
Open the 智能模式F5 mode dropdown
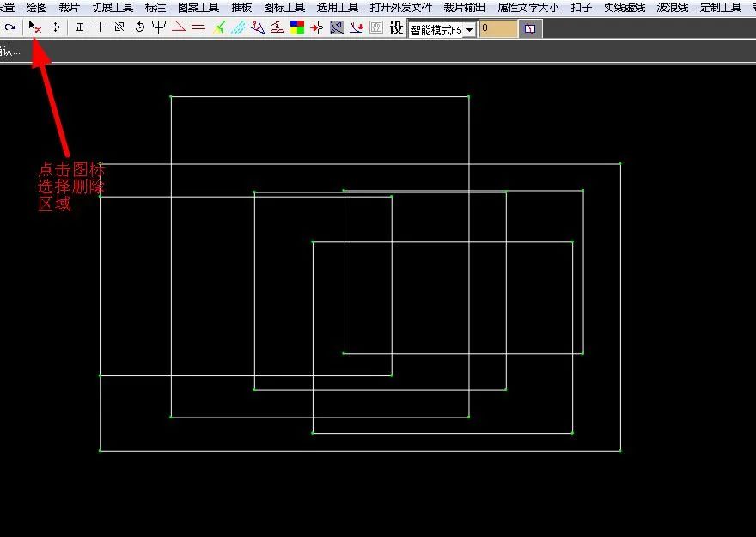(442, 30)
